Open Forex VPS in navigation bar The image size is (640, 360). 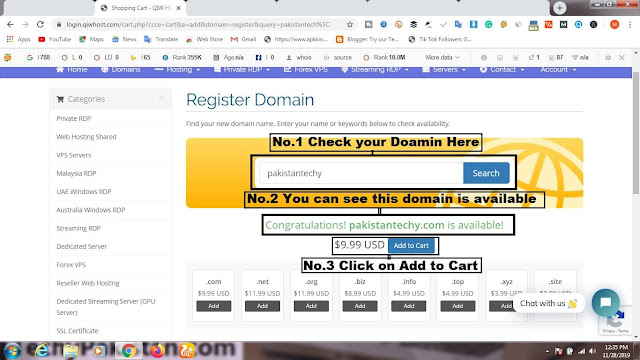306,69
